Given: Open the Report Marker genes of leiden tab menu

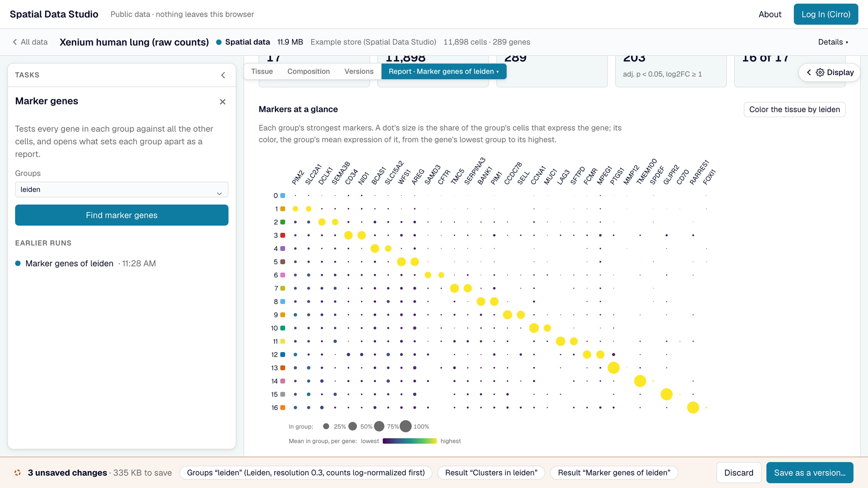Looking at the screenshot, I should tap(444, 71).
